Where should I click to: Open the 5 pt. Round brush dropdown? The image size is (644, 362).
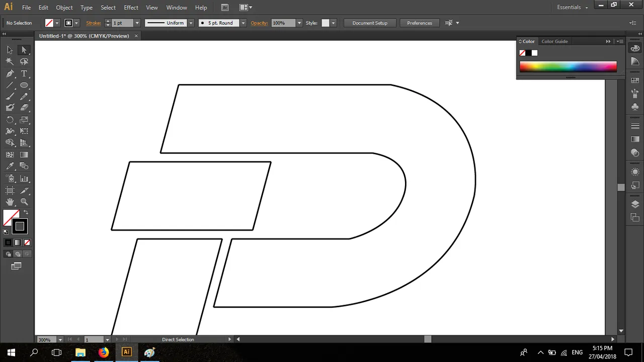click(243, 23)
